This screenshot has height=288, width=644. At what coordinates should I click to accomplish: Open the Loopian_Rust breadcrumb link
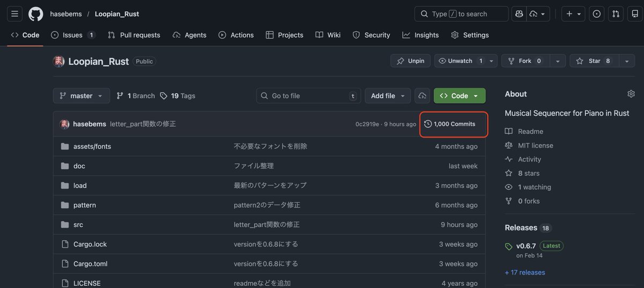pos(117,14)
